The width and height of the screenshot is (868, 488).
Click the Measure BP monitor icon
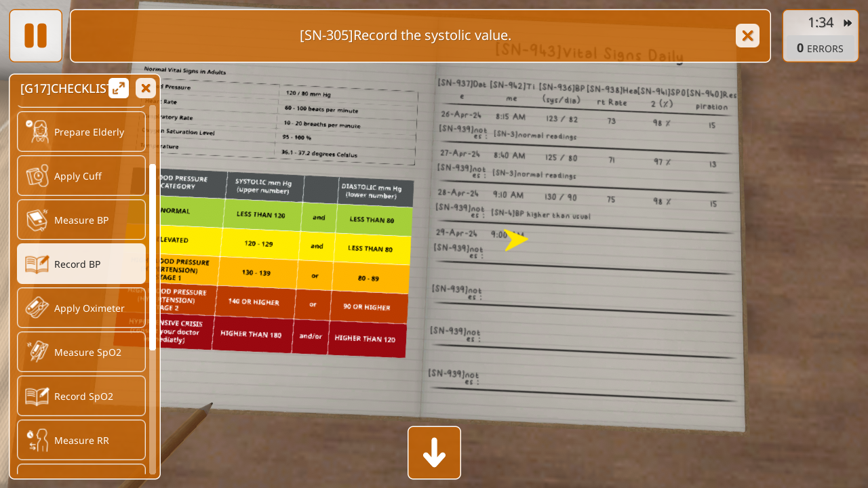pyautogui.click(x=37, y=220)
